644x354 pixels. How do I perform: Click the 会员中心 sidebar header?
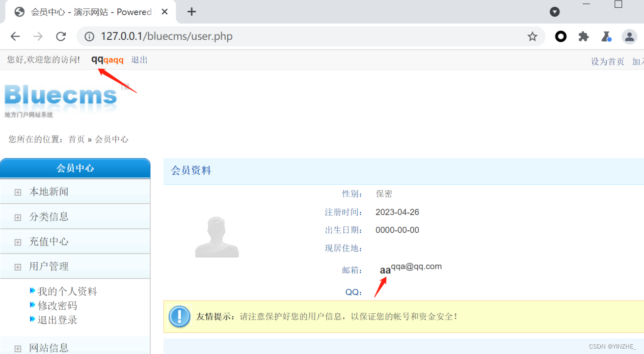[x=75, y=168]
